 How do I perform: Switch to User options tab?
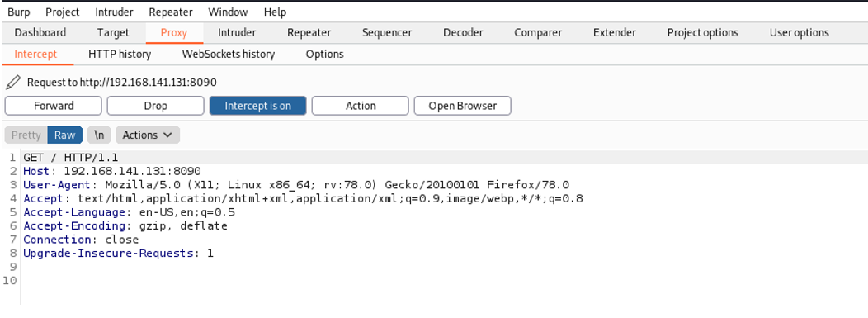coord(799,33)
